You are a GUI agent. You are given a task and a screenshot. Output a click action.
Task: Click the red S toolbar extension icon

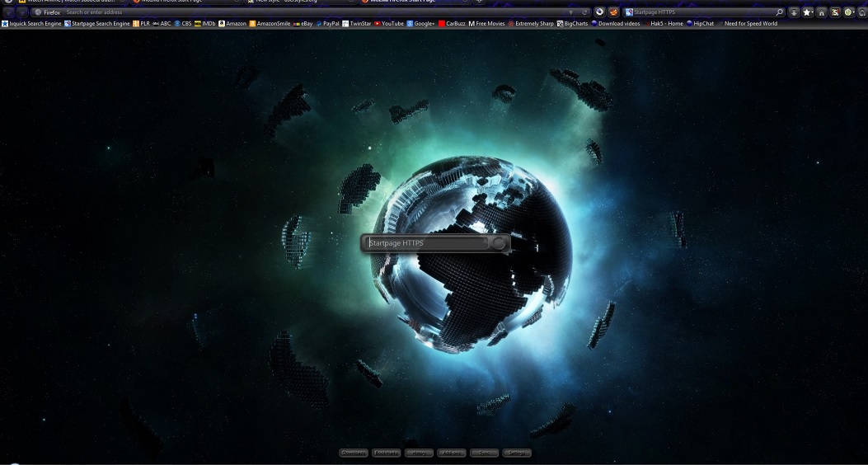(835, 12)
